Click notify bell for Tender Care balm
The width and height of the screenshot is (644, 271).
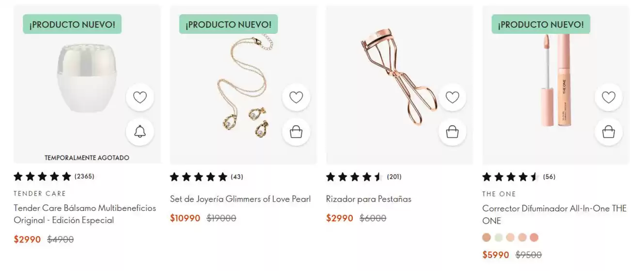[140, 132]
